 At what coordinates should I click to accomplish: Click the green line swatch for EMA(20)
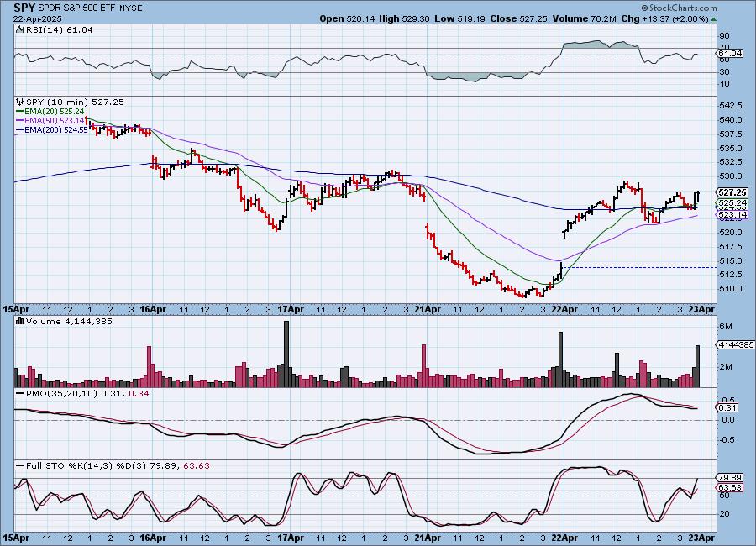pos(20,112)
